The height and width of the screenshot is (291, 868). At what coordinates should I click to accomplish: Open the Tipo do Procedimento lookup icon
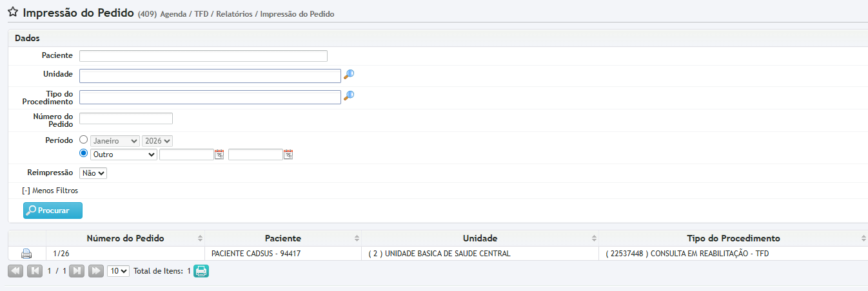[x=349, y=96]
